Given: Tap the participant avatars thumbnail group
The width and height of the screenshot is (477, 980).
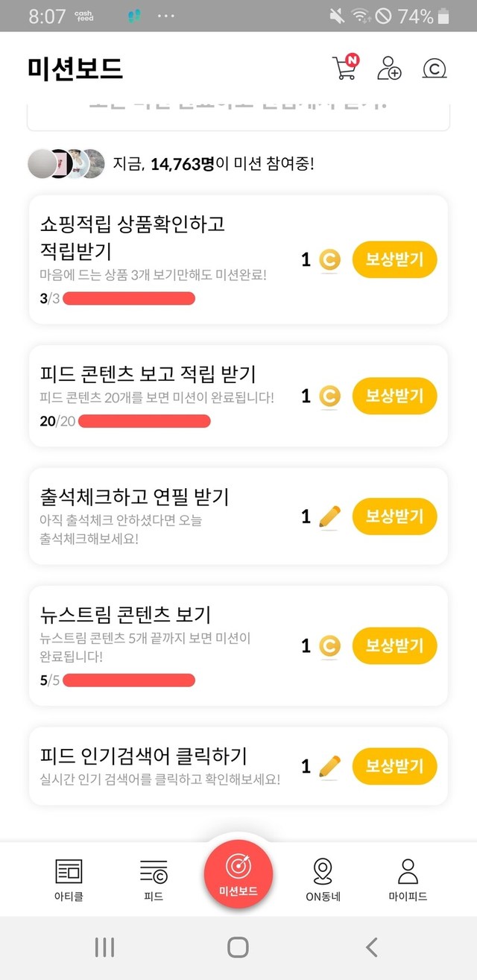Looking at the screenshot, I should point(67,164).
